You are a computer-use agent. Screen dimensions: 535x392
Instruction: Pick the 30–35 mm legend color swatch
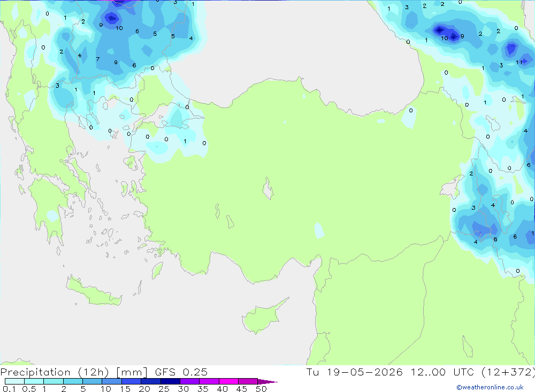point(190,381)
